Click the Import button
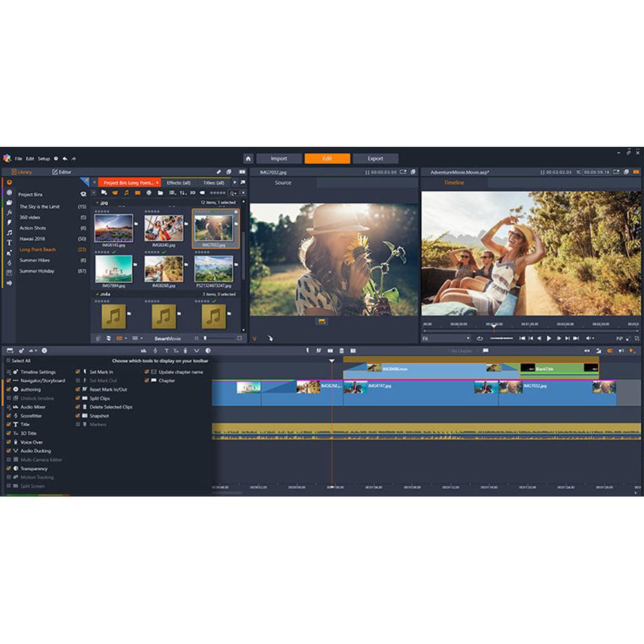The width and height of the screenshot is (644, 644). point(279,158)
